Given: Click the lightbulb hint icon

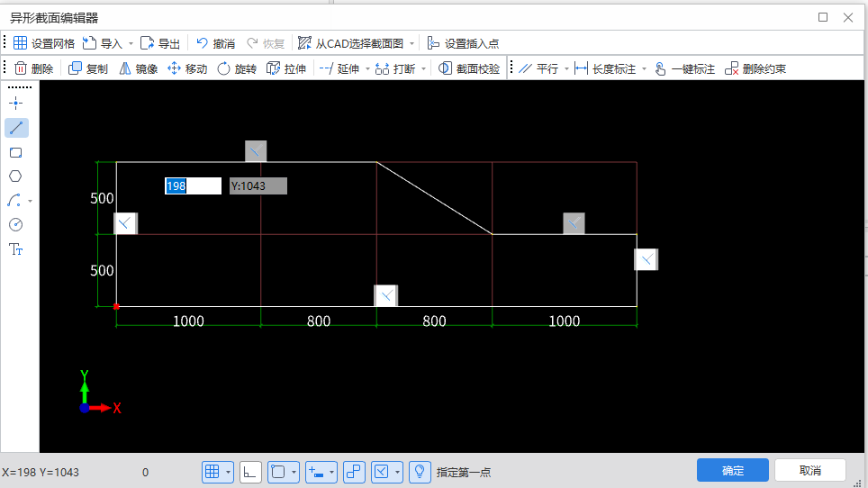Looking at the screenshot, I should coord(420,472).
